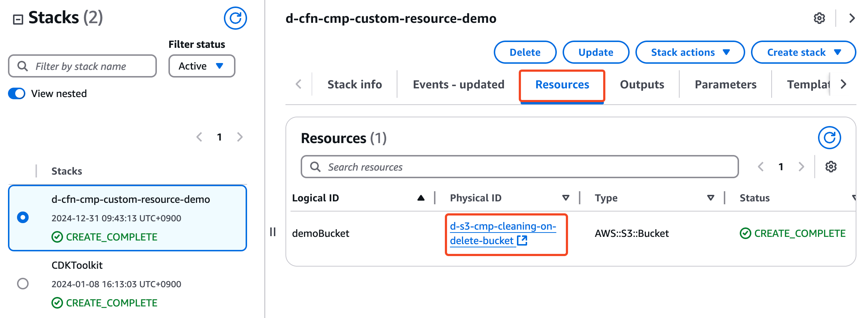868x318 pixels.
Task: Click the Delete stack button
Action: pyautogui.click(x=525, y=52)
